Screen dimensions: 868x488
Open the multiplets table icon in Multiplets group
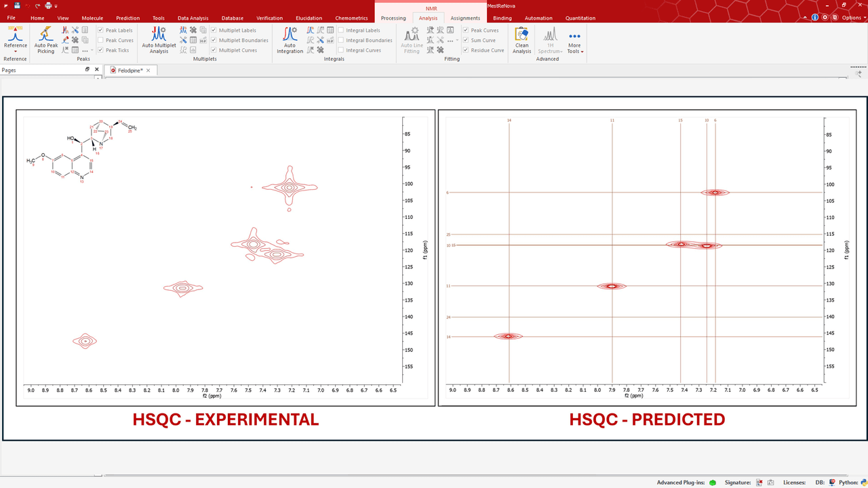coord(193,40)
